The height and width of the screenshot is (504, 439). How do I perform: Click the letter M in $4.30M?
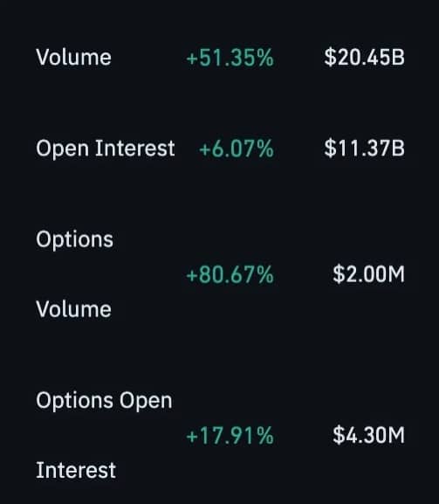point(396,435)
